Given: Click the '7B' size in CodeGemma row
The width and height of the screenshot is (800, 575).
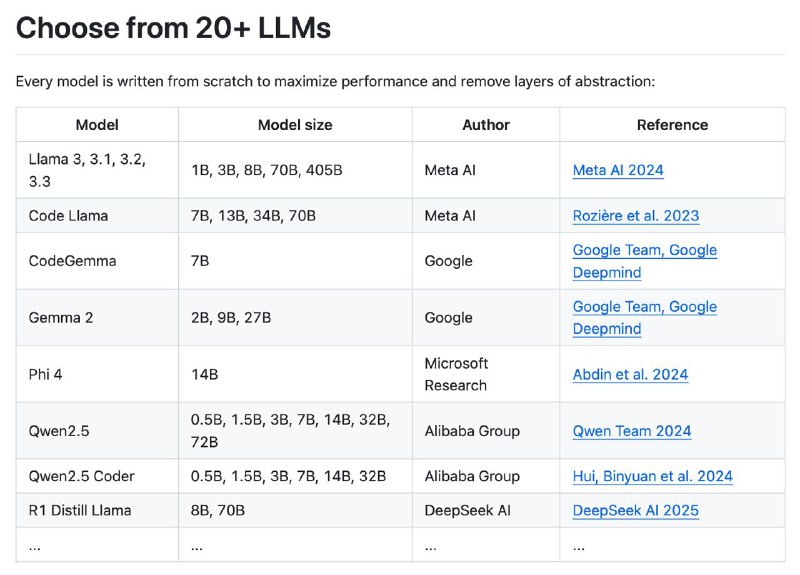Looking at the screenshot, I should [200, 261].
